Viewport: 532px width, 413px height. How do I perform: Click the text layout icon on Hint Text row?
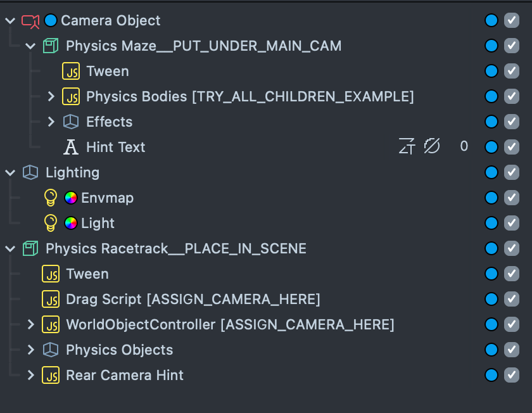[x=406, y=147]
